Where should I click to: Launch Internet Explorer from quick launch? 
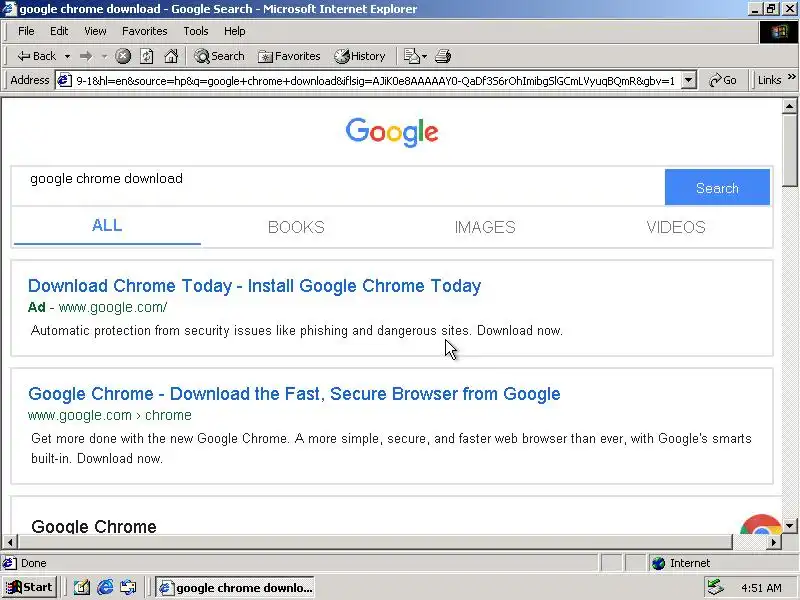point(105,588)
